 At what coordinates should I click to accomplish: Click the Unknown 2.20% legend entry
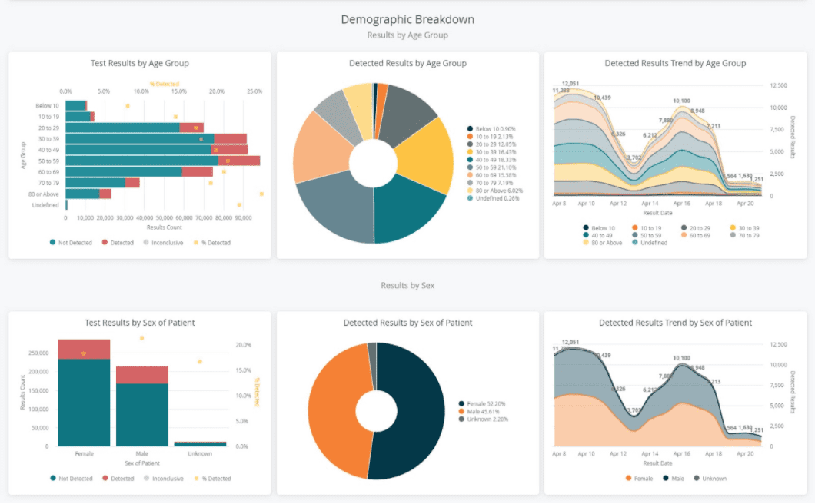[x=483, y=419]
